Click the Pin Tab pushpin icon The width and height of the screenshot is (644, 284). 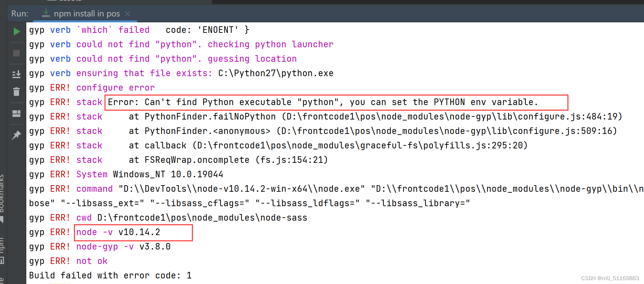point(16,135)
